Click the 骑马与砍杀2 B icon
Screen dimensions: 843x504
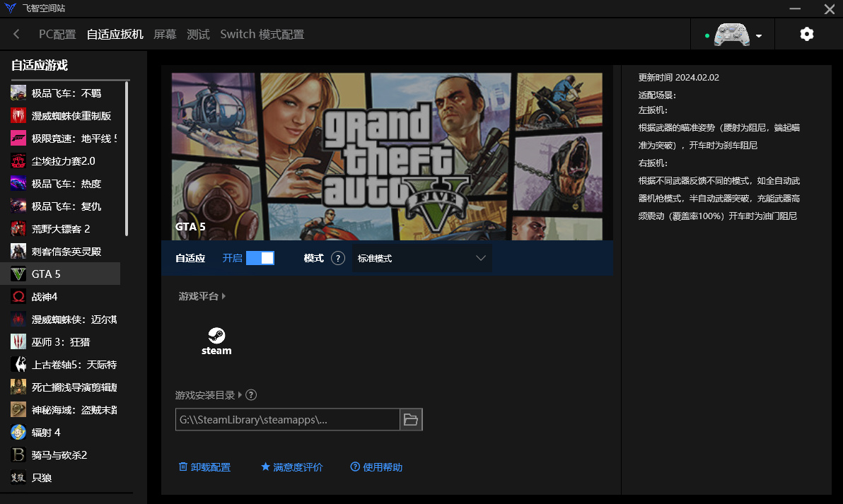click(x=18, y=455)
